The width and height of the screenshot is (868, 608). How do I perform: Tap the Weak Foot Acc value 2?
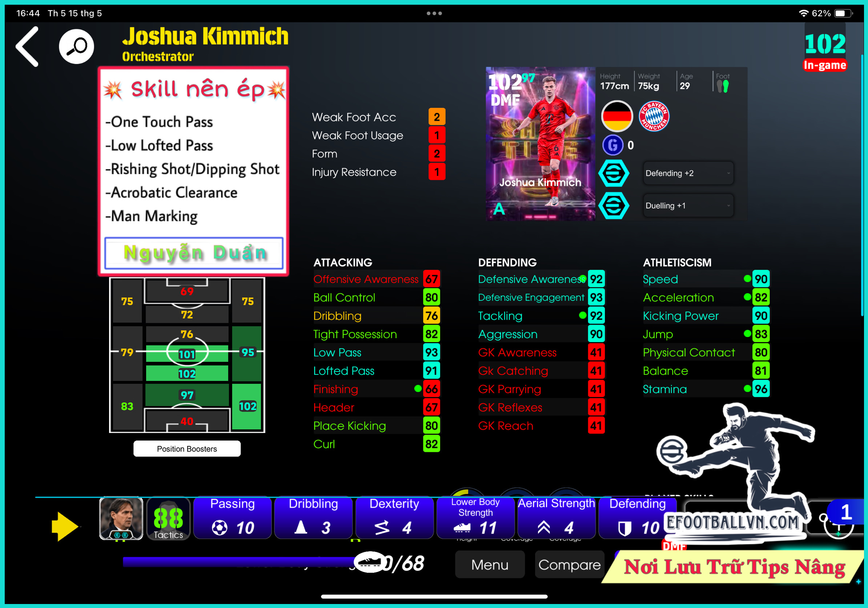point(437,117)
